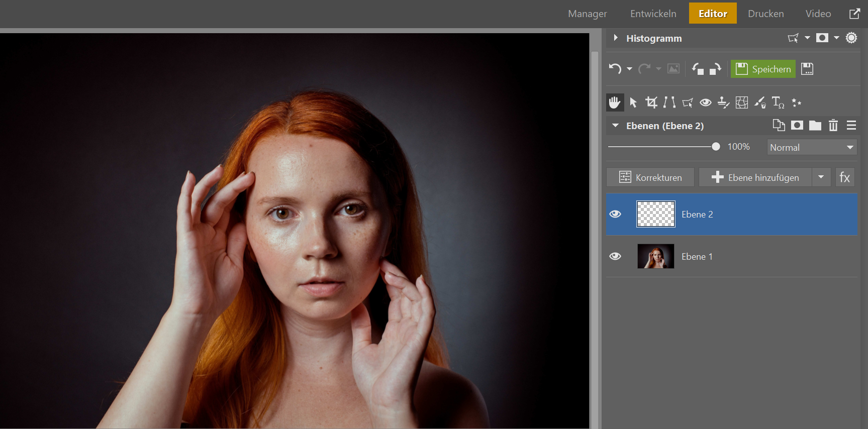The image size is (868, 429).
Task: Duplicate the layer with the copy icon
Action: 779,126
